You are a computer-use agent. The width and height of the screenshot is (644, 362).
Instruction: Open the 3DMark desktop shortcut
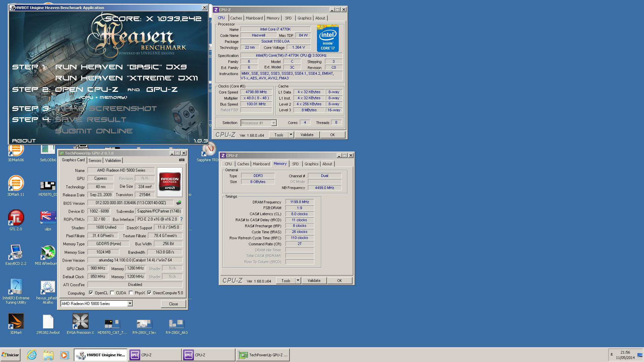pyautogui.click(x=16, y=324)
